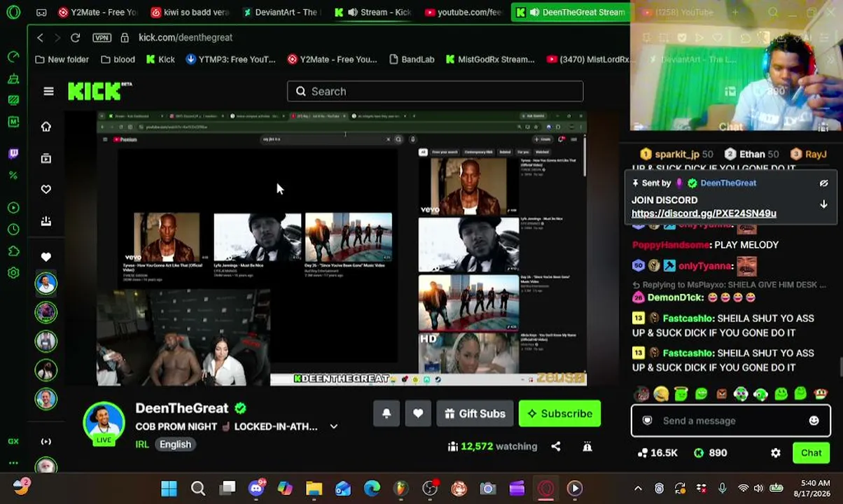Switch to the DeviantArt tab
Image resolution: width=843 pixels, height=504 pixels.
pyautogui.click(x=281, y=13)
